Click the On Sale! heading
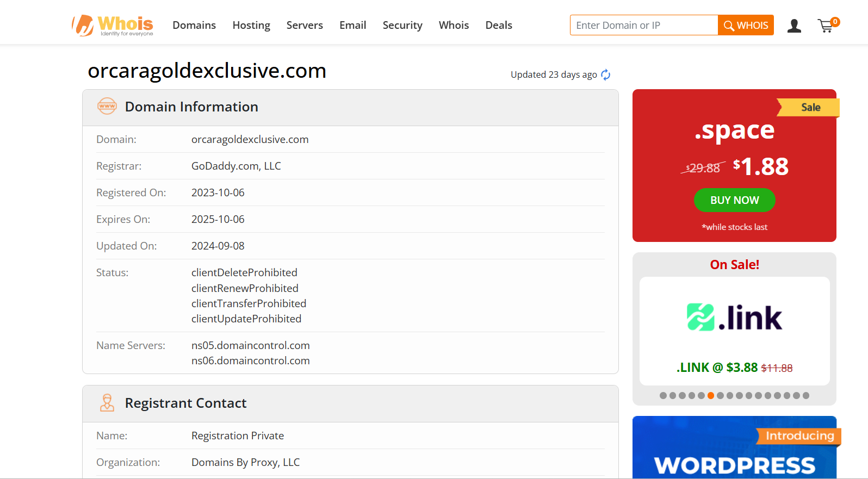 pyautogui.click(x=734, y=265)
